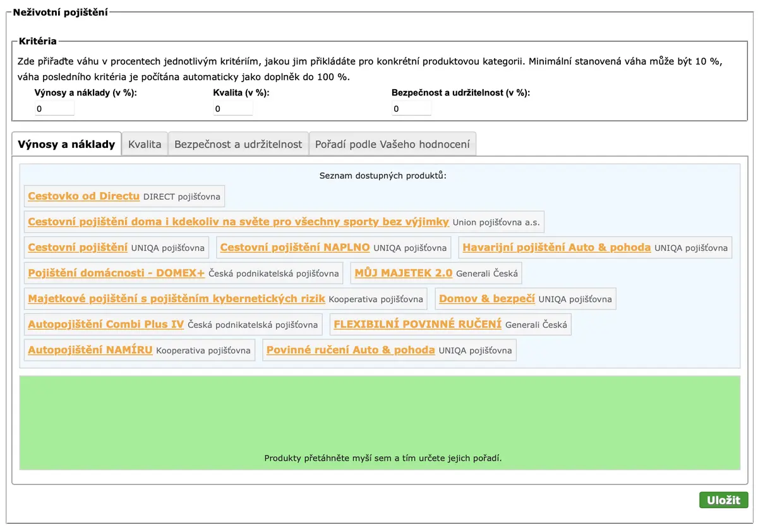Open Majetkové pojištění s pojištěním kybernetických rizik
Viewport: 758px width, 532px height.
(176, 299)
